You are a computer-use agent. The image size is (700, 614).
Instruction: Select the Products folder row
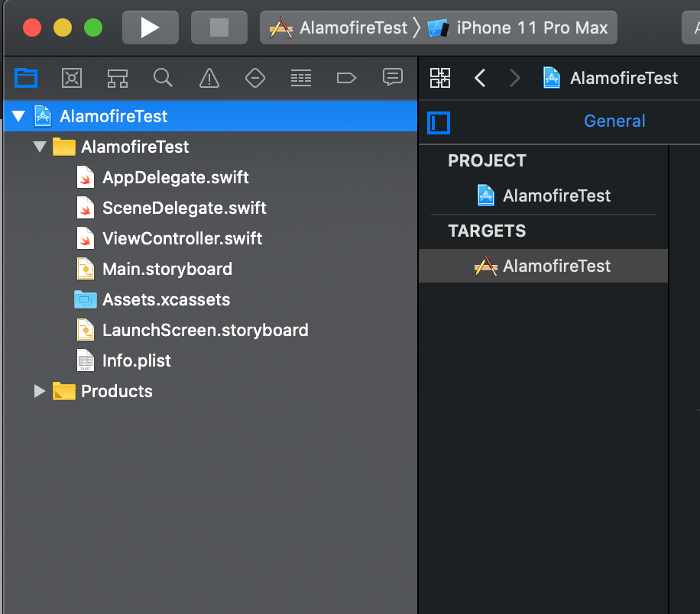click(210, 391)
